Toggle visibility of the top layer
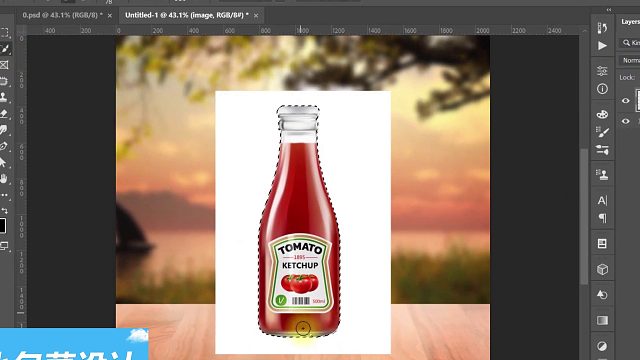640x360 pixels. point(625,101)
